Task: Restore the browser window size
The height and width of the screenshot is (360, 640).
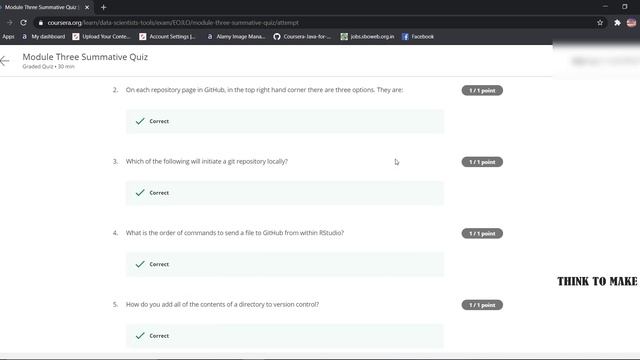Action: [x=624, y=7]
